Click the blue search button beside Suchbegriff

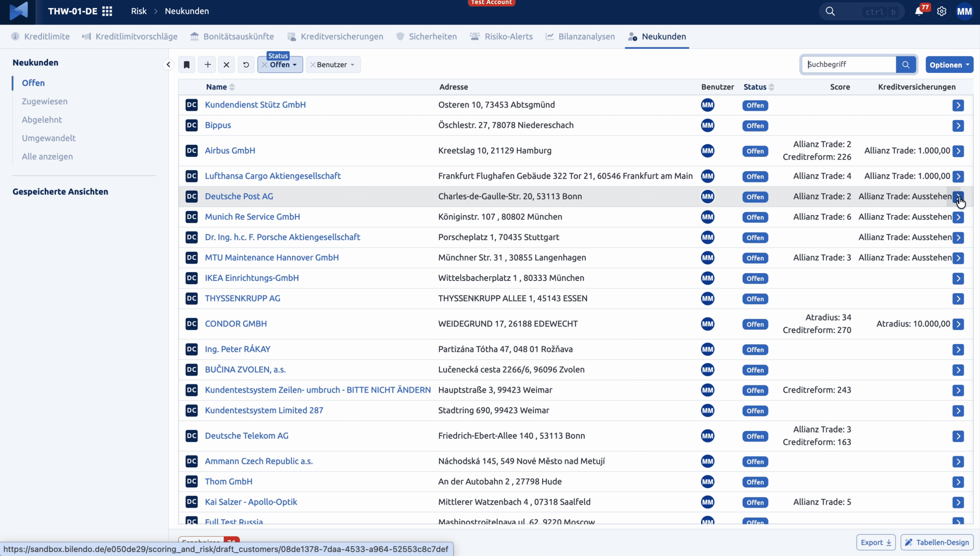(x=905, y=65)
